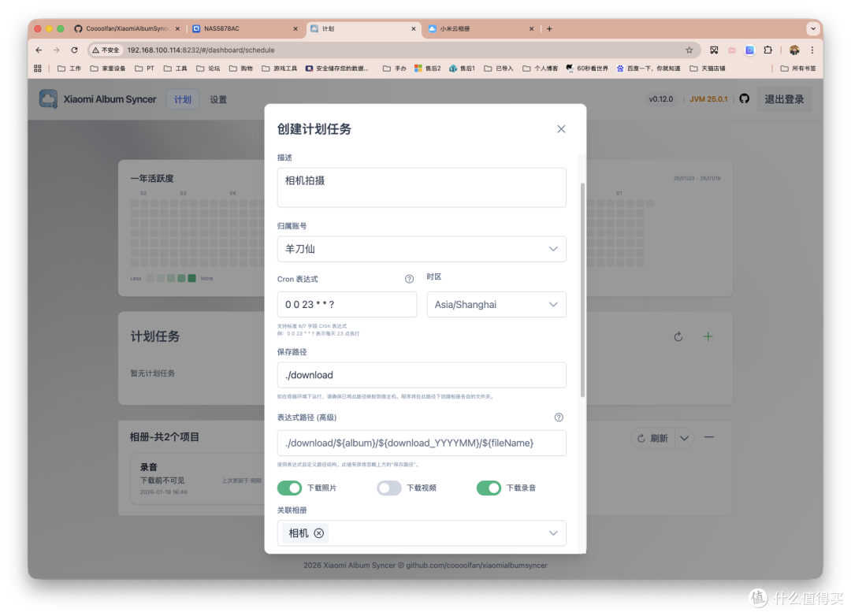Open the 工作 bookmarks folder
Viewport: 851px width, 616px height.
click(69, 69)
